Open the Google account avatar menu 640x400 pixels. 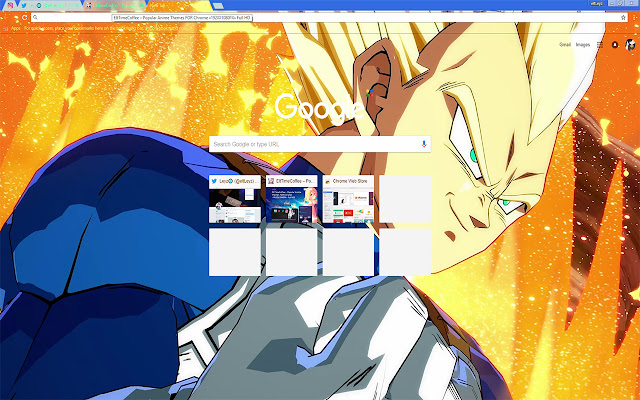coord(630,45)
